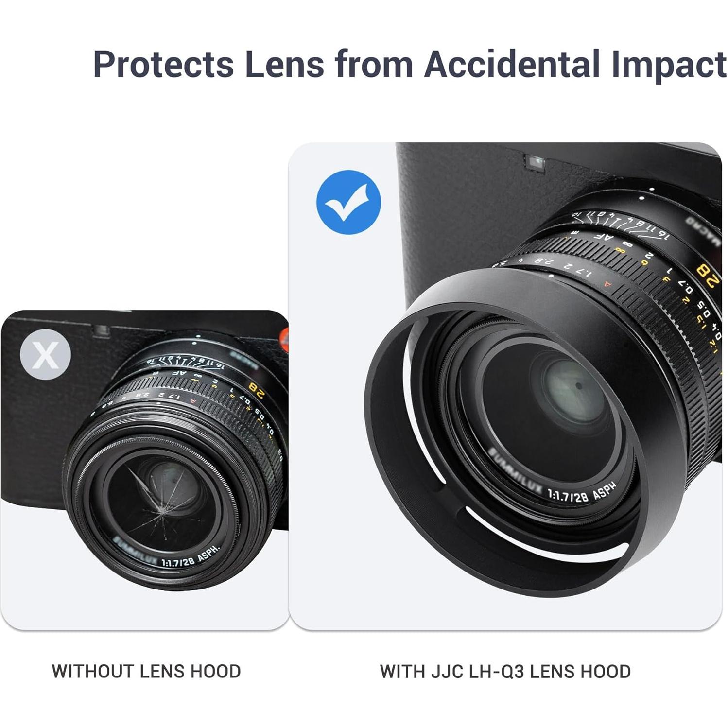Click the 'WITHOUT LENS HOOD' caption
The height and width of the screenshot is (728, 728).
click(x=146, y=671)
